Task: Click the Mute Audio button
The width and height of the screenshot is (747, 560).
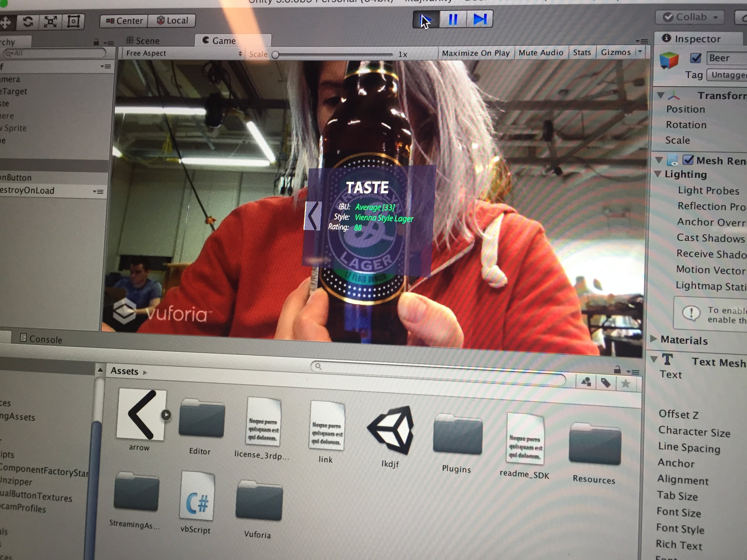Action: pyautogui.click(x=541, y=53)
